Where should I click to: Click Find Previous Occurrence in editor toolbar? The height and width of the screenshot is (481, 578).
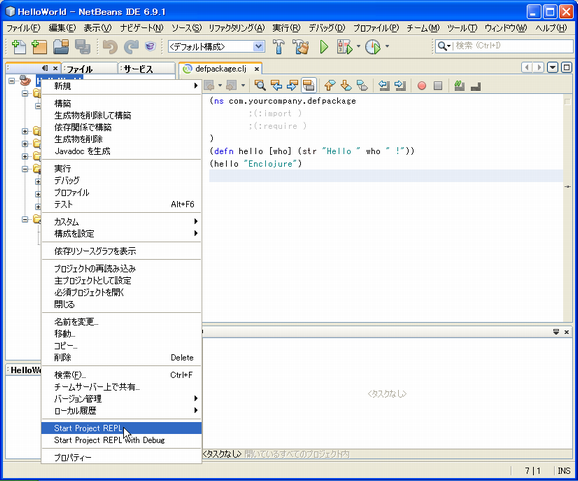[276, 86]
